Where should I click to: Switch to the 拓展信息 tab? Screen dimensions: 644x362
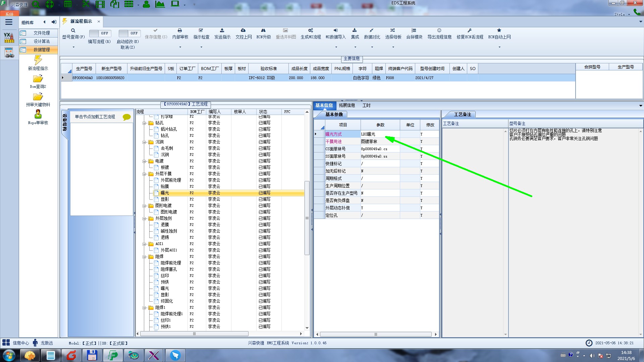point(347,105)
